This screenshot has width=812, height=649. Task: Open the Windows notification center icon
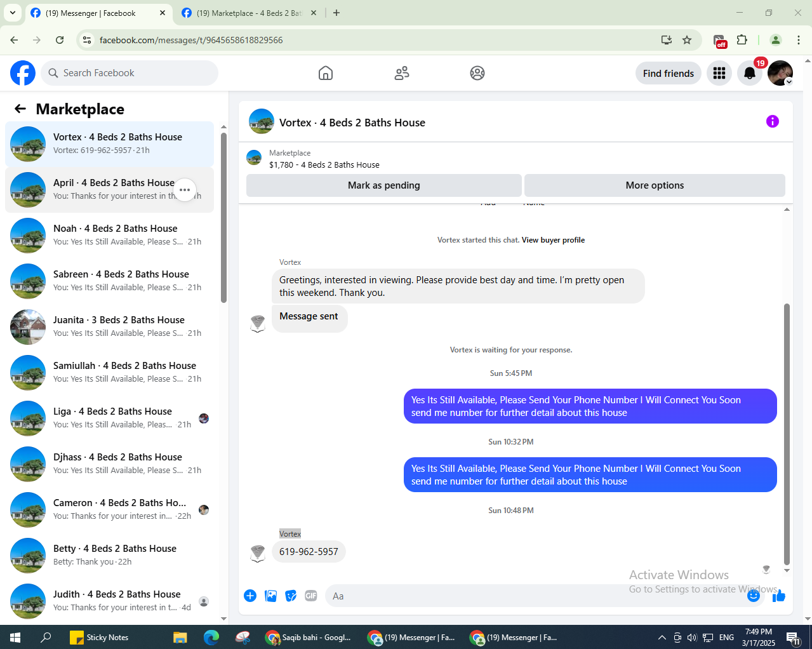(793, 638)
